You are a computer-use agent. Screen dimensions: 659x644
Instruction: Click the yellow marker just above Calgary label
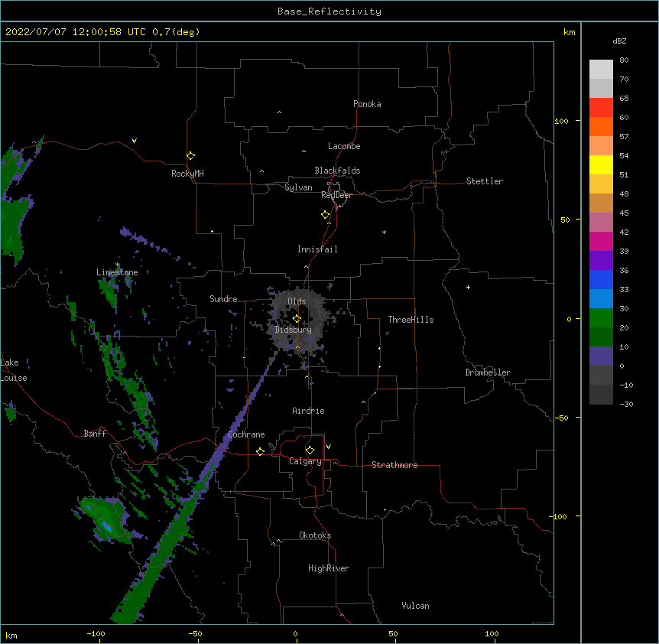click(310, 450)
